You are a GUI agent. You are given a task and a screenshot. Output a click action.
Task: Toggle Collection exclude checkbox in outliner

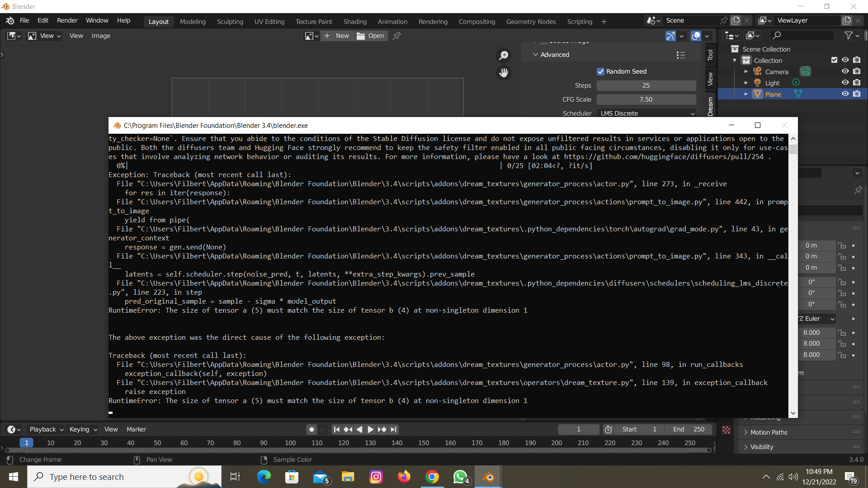point(834,60)
